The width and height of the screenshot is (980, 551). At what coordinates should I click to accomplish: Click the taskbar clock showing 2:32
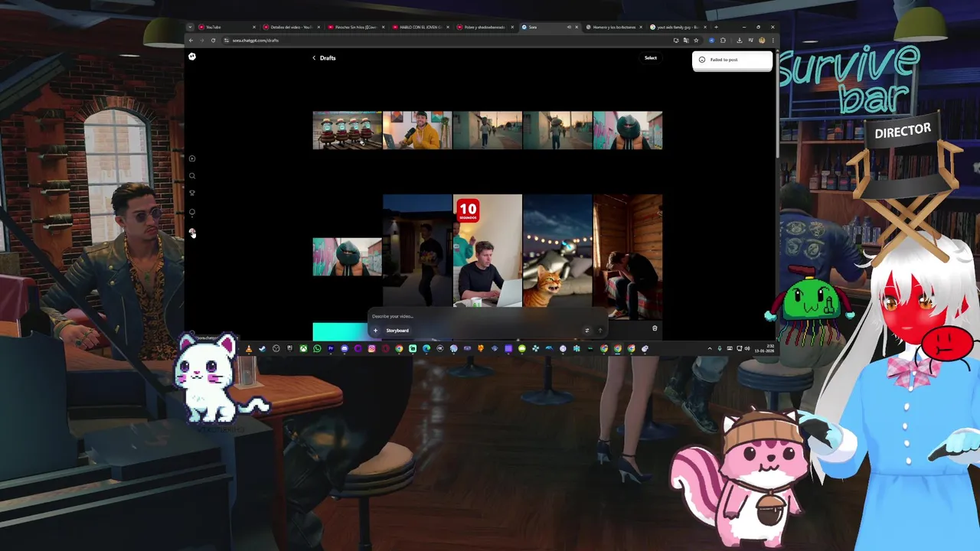click(764, 349)
